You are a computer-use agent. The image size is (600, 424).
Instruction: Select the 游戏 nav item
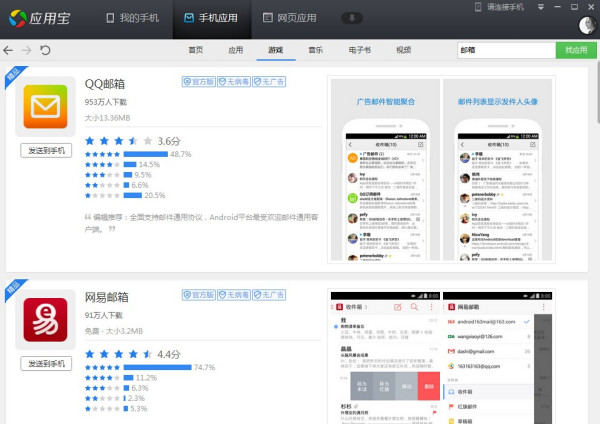[x=276, y=50]
